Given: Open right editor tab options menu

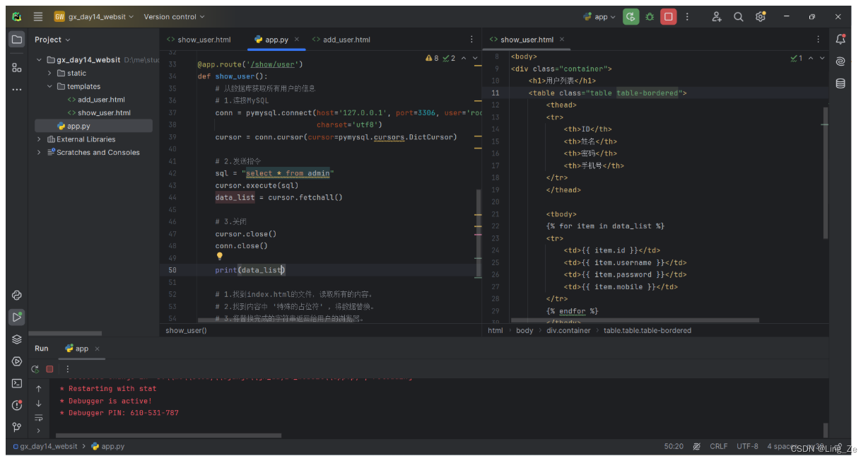Looking at the screenshot, I should [x=819, y=40].
